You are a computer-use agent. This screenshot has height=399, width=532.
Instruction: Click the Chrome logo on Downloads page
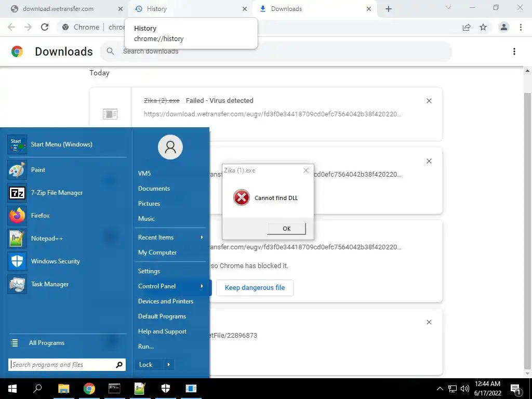pyautogui.click(x=17, y=51)
